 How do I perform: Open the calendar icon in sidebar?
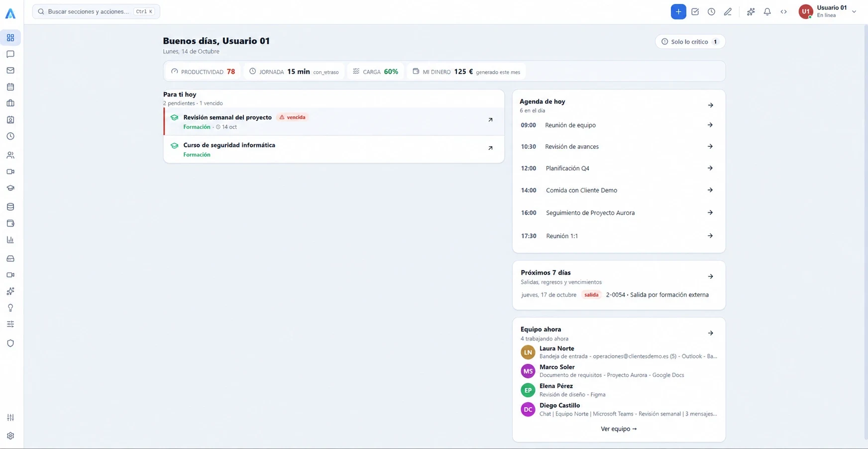(10, 87)
